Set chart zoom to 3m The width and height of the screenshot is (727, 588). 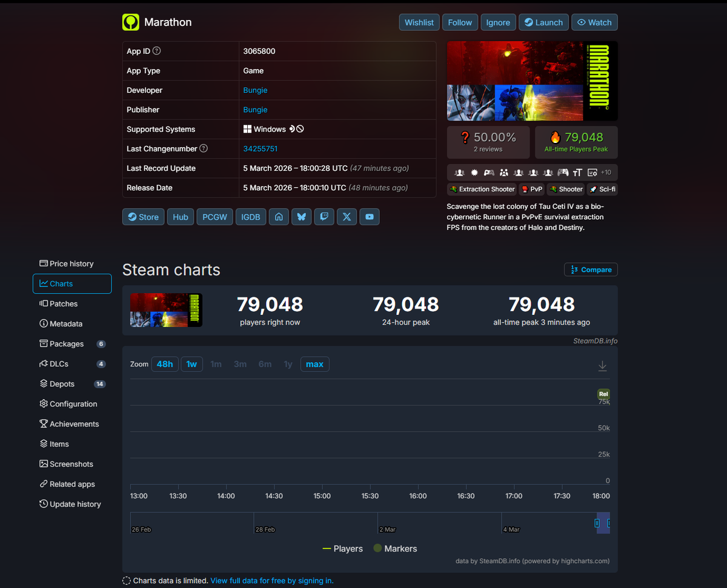240,364
